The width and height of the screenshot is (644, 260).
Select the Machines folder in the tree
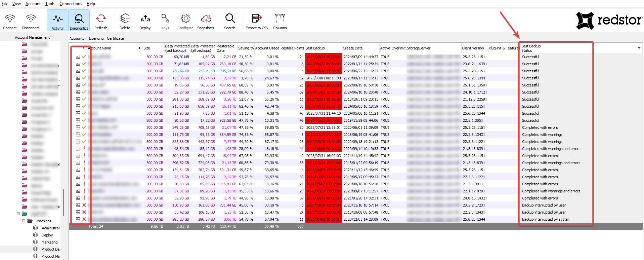point(44,221)
